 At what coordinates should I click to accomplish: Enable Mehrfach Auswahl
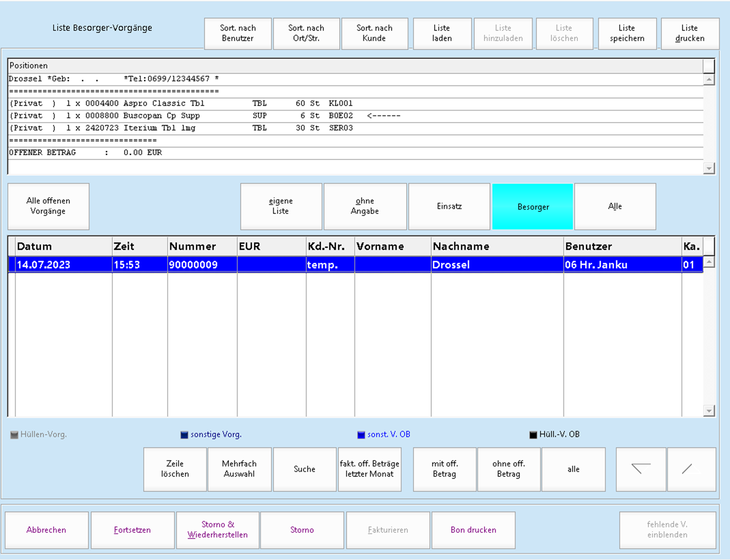[239, 469]
